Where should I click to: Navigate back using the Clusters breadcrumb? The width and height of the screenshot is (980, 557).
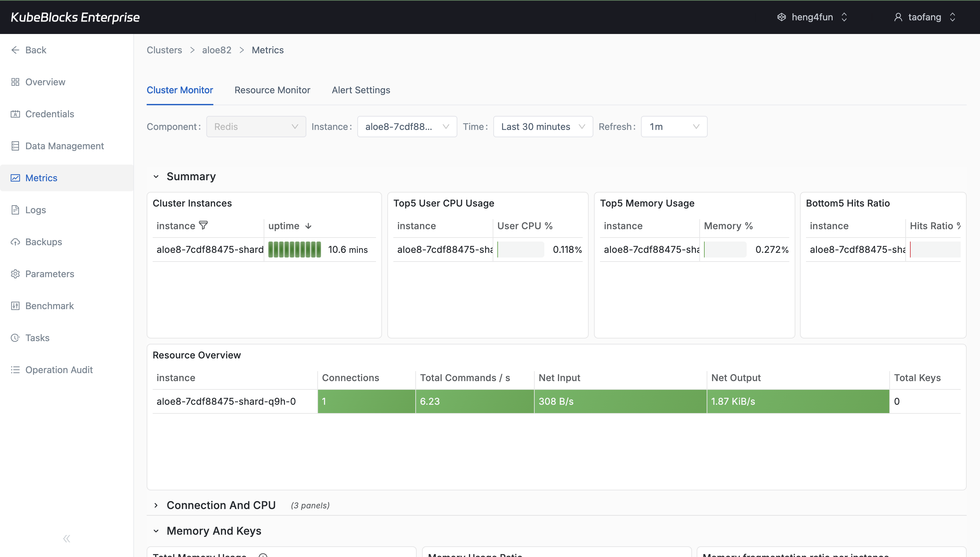[x=164, y=50]
